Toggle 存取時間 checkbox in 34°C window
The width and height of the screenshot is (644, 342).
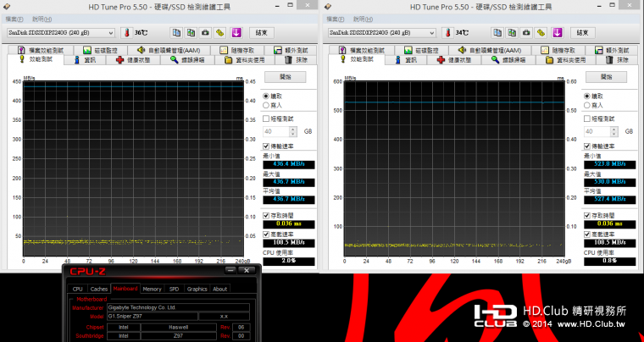587,215
